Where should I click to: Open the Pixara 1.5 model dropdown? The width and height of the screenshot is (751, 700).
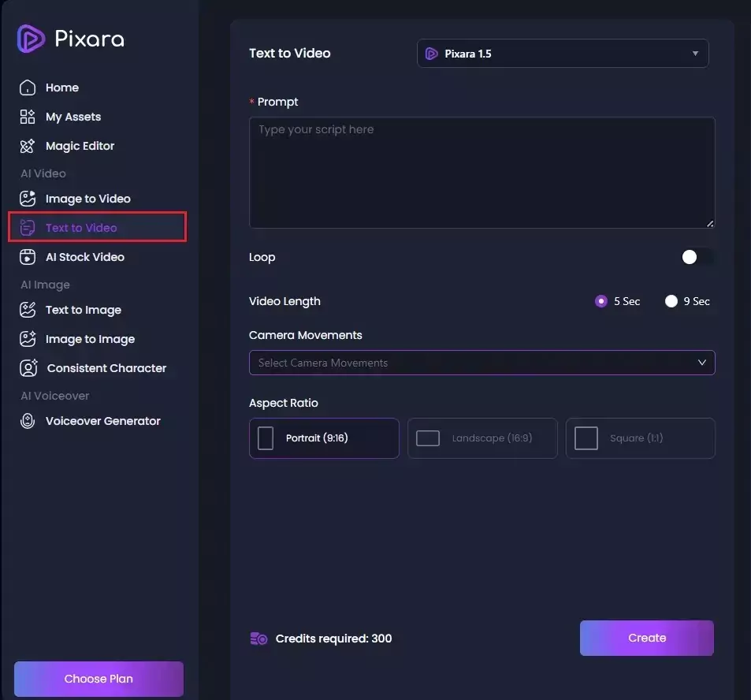point(563,53)
